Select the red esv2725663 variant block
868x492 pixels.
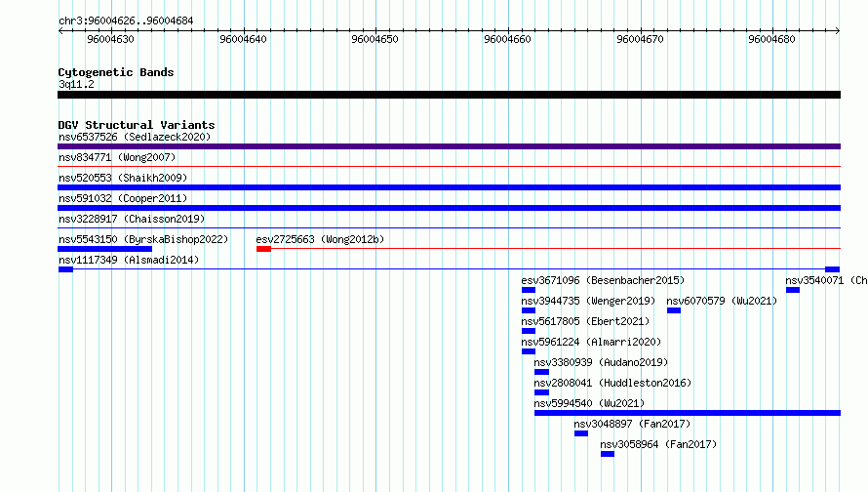click(263, 249)
